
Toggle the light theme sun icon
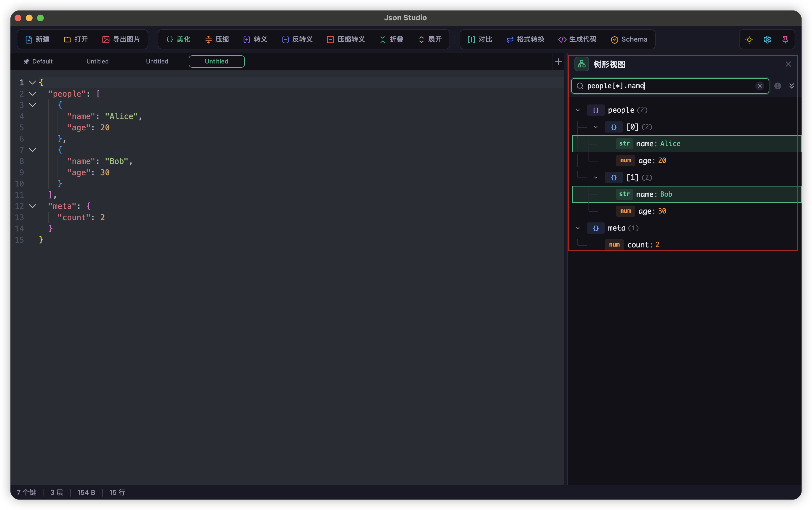click(x=749, y=39)
